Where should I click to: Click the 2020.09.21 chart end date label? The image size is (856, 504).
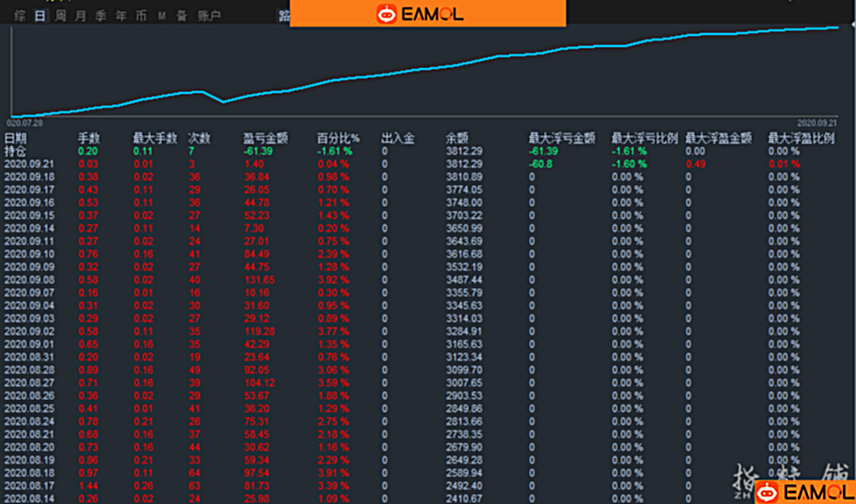pos(816,123)
